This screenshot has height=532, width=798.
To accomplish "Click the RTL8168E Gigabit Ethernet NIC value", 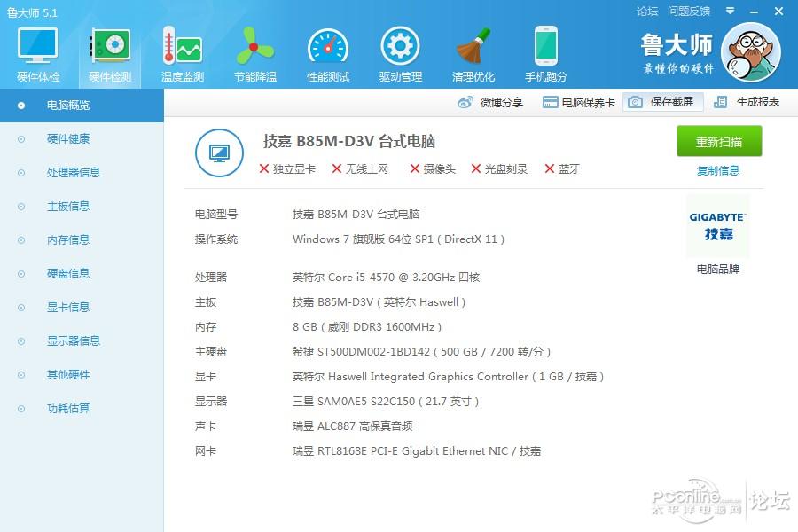I will [417, 451].
